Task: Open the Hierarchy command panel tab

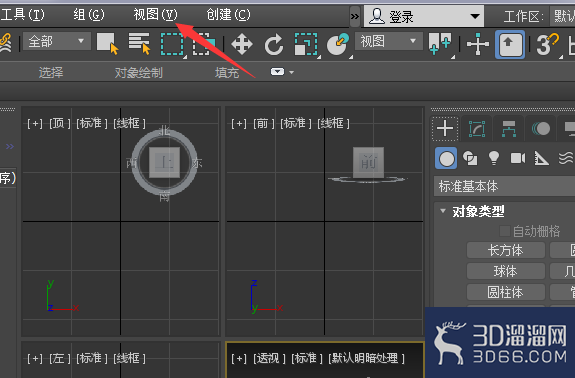Action: (509, 129)
